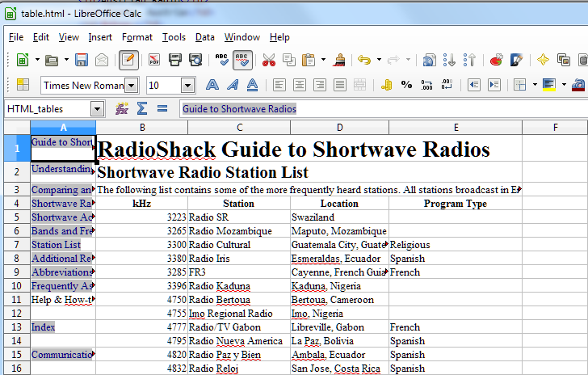Sort Descending
Image resolution: width=588 pixels, height=375 pixels.
(469, 60)
